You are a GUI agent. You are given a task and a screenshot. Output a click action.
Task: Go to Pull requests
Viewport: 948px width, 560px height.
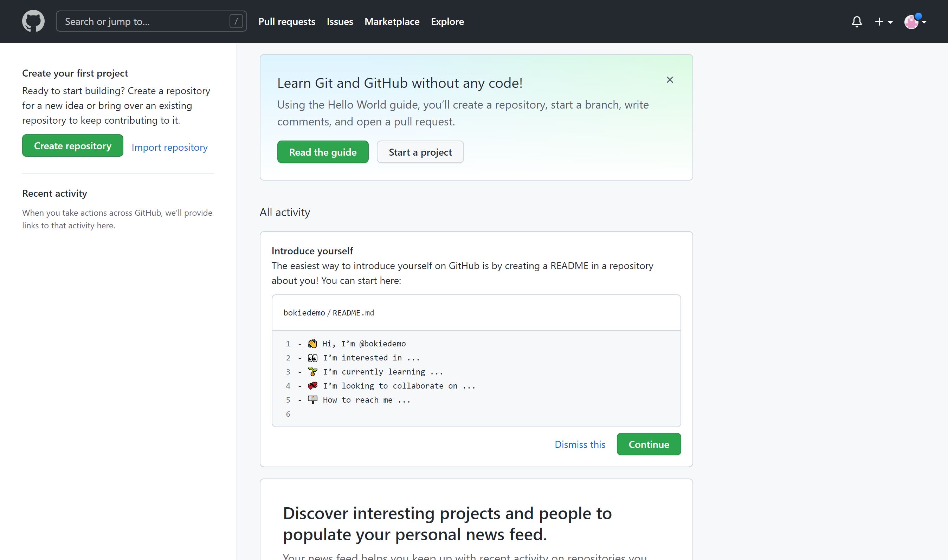coord(286,21)
